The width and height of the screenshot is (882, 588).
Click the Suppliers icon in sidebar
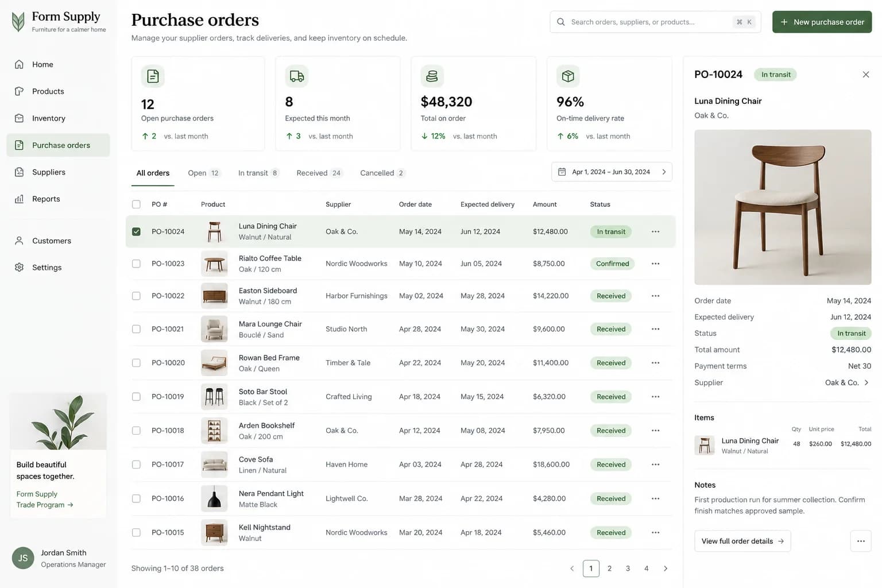pyautogui.click(x=19, y=172)
